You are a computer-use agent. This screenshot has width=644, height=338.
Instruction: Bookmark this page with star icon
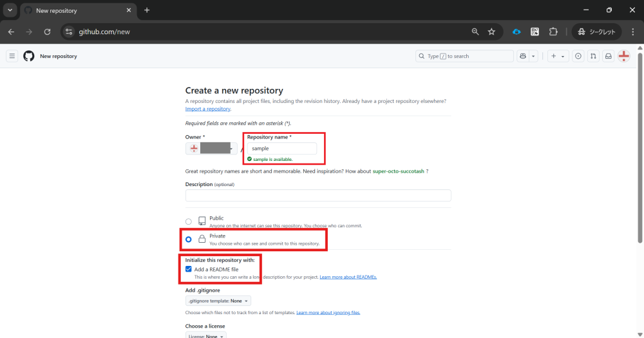pos(491,32)
